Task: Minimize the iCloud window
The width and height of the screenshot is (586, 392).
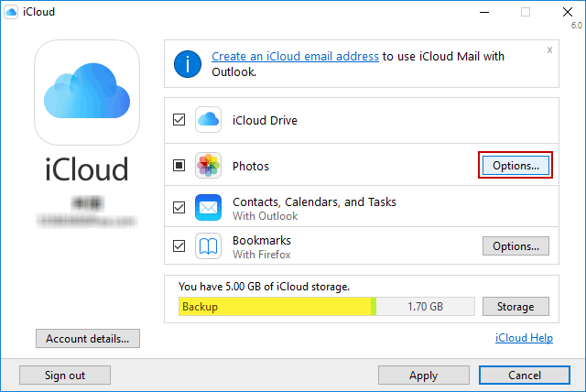Action: (x=484, y=12)
